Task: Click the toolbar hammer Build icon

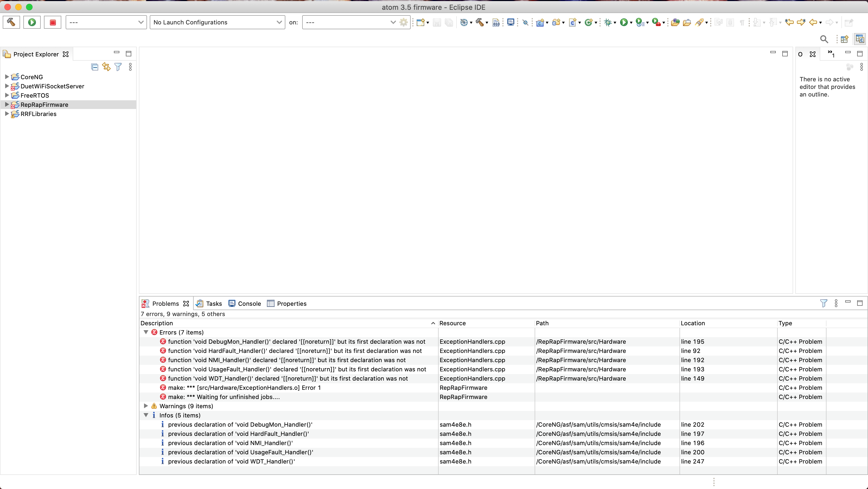Action: point(480,22)
